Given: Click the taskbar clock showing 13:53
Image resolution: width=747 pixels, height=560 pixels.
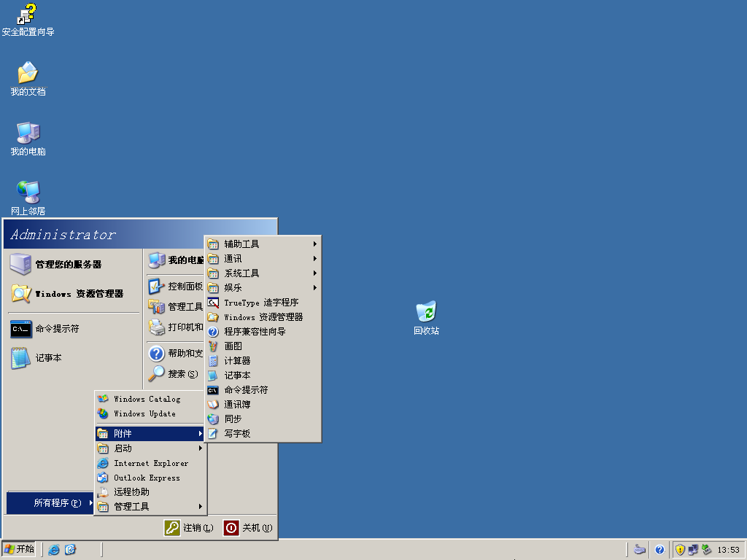Looking at the screenshot, I should click(729, 550).
